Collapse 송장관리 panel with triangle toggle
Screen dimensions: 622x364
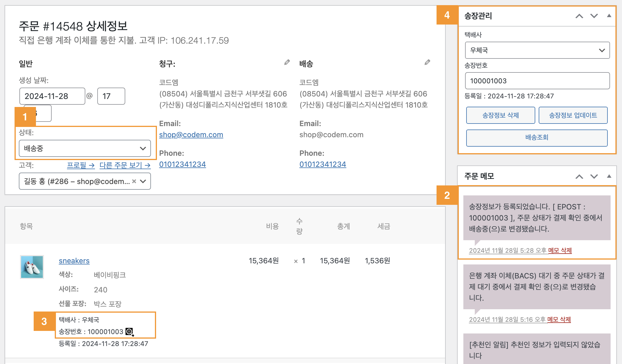(x=609, y=16)
